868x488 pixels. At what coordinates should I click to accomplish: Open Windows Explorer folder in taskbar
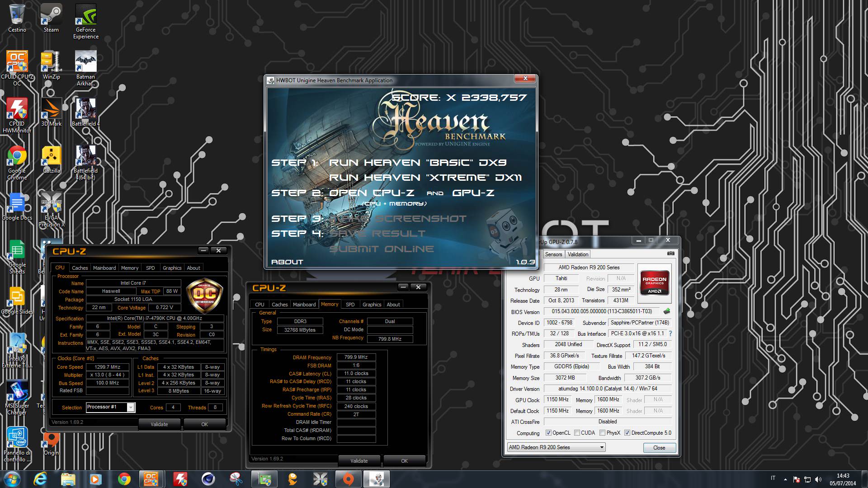point(68,479)
